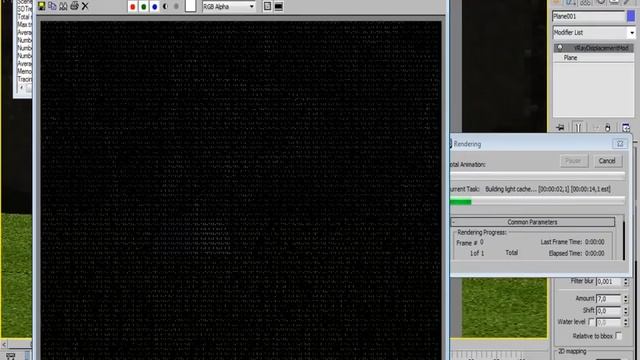
Task: Toggle the green channel button
Action: pyautogui.click(x=144, y=7)
